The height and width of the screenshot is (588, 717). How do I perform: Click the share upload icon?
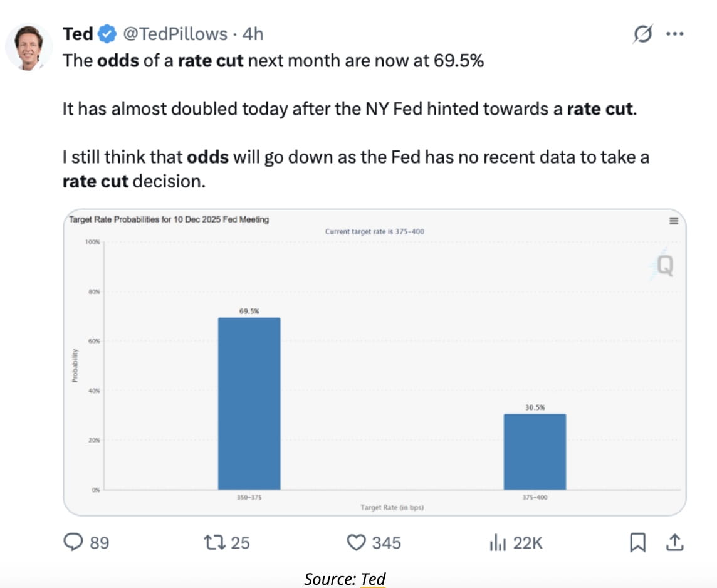[674, 542]
